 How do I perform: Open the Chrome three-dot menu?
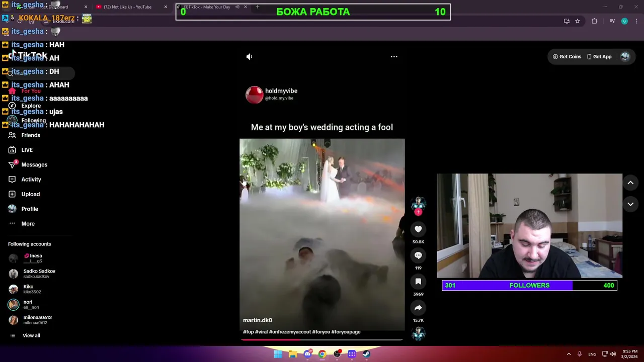point(637,21)
